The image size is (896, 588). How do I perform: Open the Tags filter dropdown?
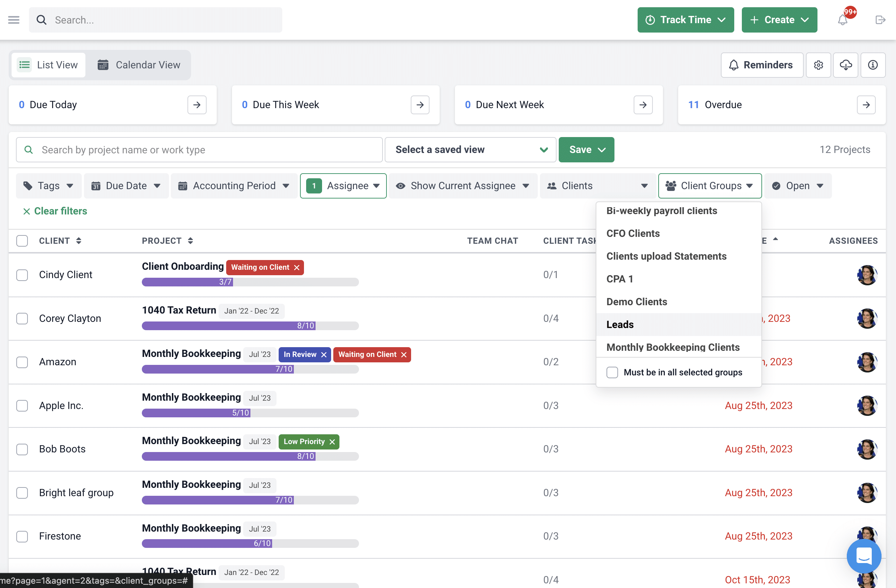[x=48, y=186]
